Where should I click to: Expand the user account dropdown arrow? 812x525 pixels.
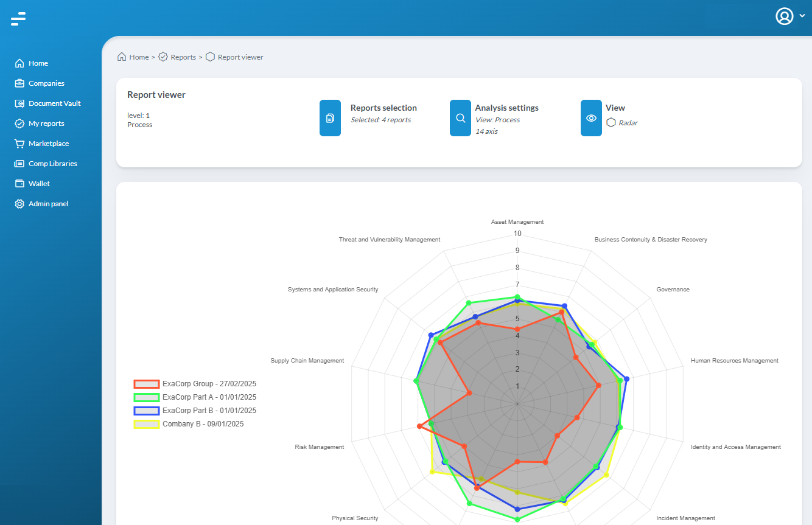[802, 16]
